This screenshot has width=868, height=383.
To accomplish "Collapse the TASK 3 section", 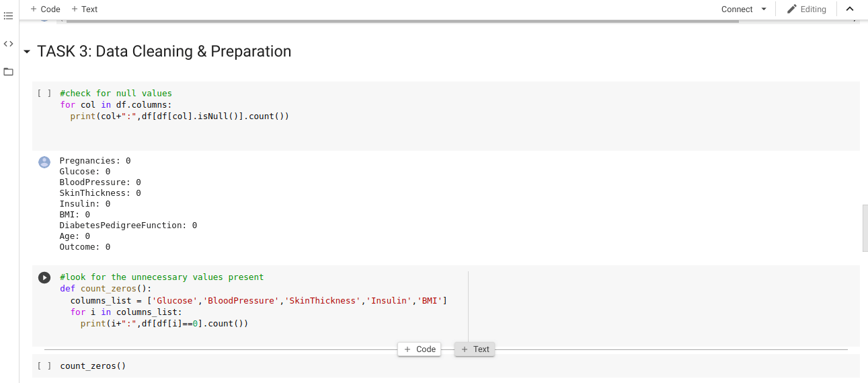I will click(x=27, y=52).
